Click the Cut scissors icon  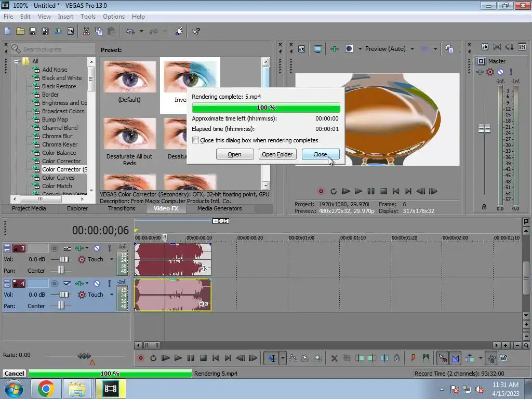[x=86, y=31]
